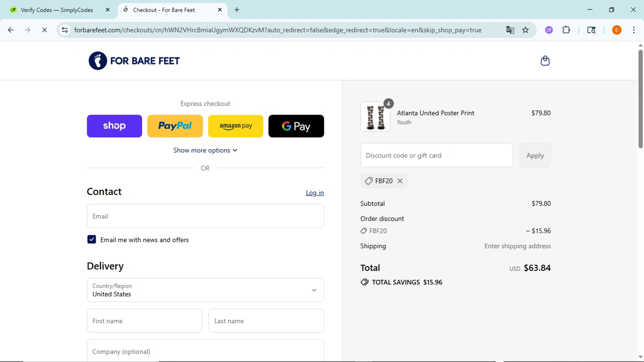This screenshot has height=362, width=644.
Task: Open site information icon in address bar
Action: coord(65,30)
